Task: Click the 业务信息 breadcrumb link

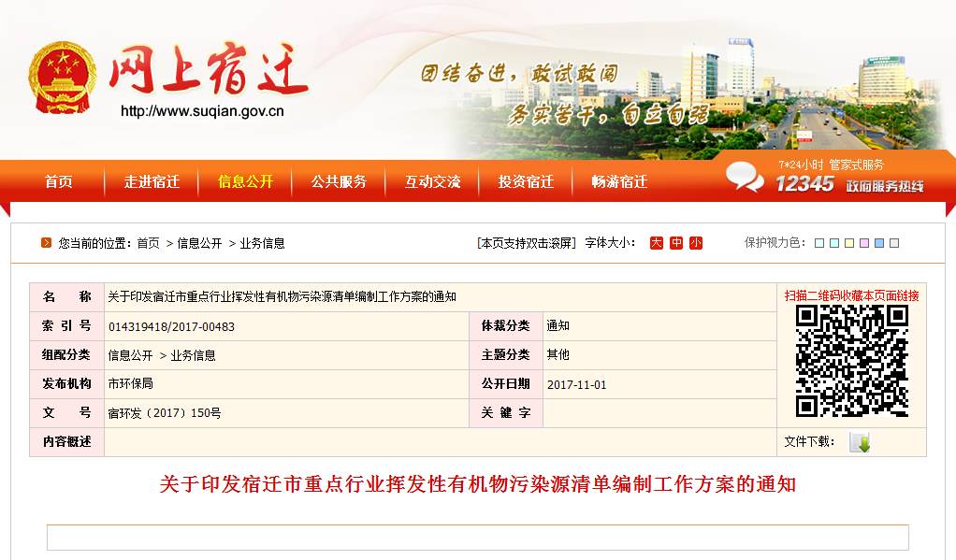Action: click(262, 243)
